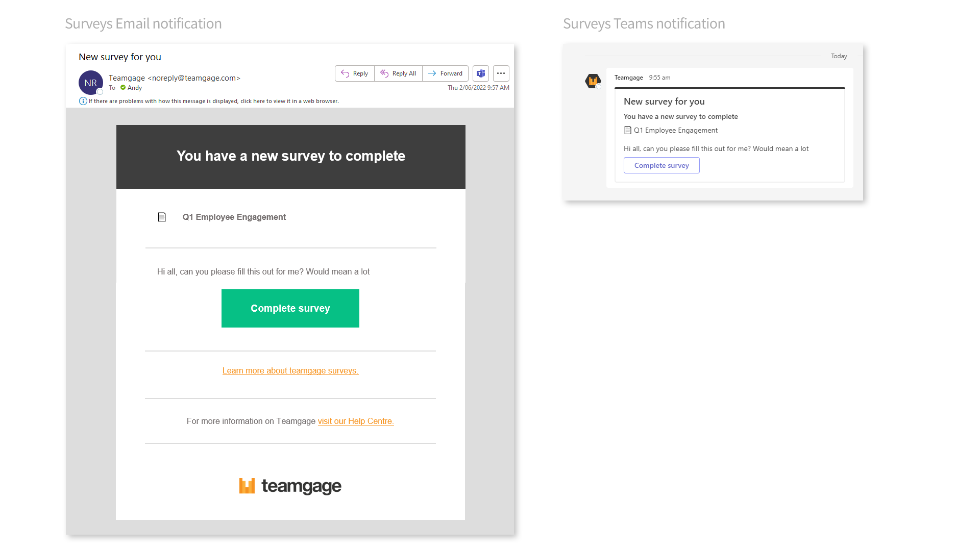Click the teamgage logo in email footer
The height and width of the screenshot is (551, 980).
point(290,486)
